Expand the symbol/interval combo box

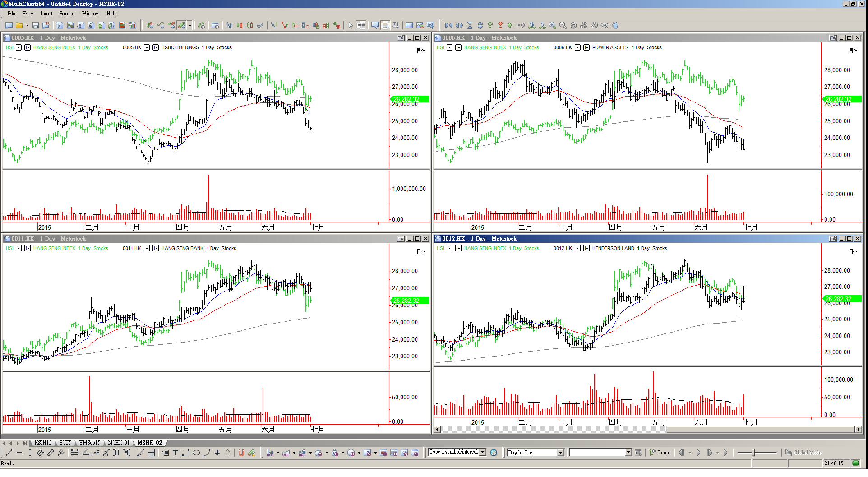(483, 452)
